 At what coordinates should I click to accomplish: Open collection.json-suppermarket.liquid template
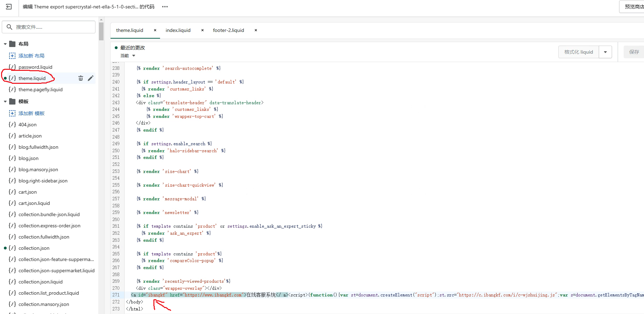pyautogui.click(x=57, y=270)
